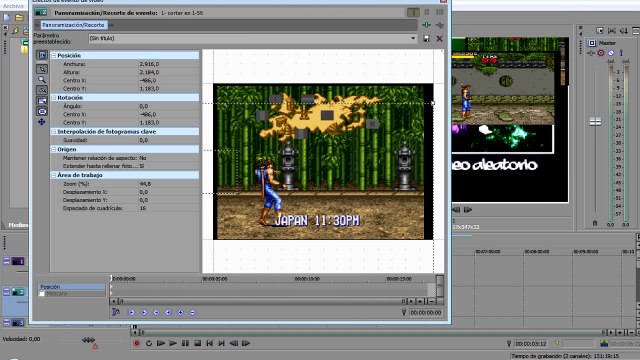Click track 2 header icon in timeline
This screenshot has width=640, height=360.
coord(18,292)
